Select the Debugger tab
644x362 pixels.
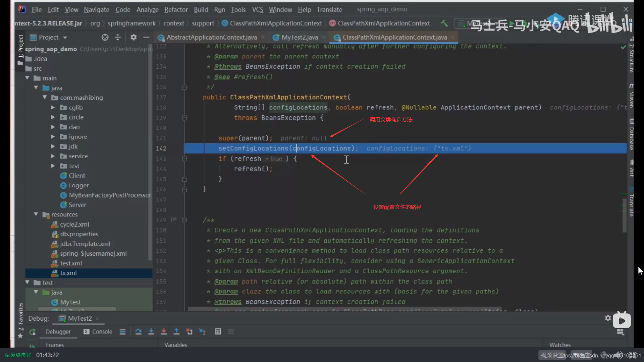(58, 331)
